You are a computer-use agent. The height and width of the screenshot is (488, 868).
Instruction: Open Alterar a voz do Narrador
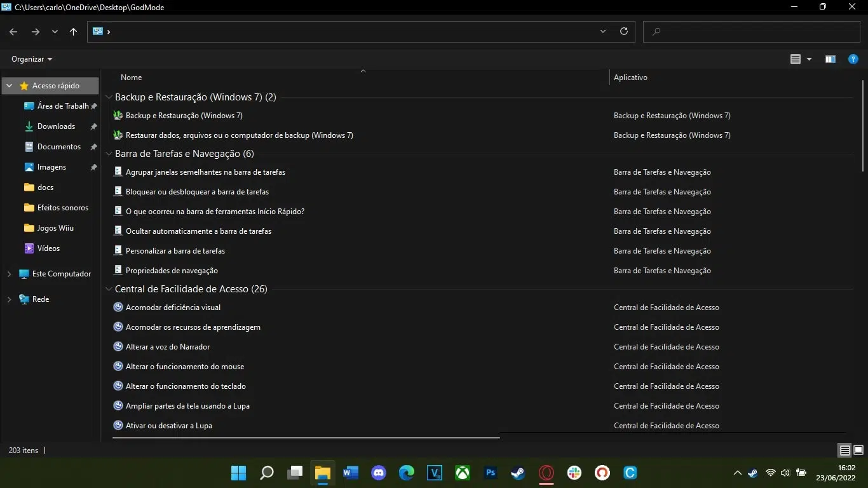coord(167,346)
